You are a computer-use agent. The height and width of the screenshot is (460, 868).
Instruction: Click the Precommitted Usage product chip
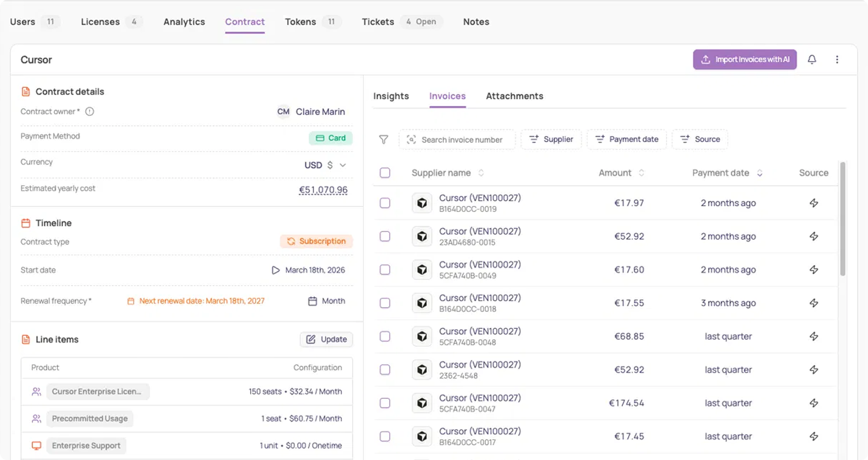[90, 419]
